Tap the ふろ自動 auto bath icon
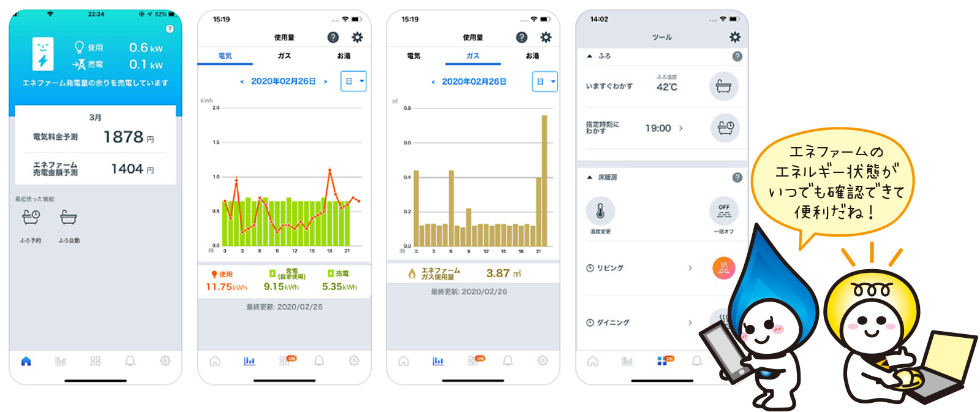Viewport: 980px width, 412px height. [69, 218]
